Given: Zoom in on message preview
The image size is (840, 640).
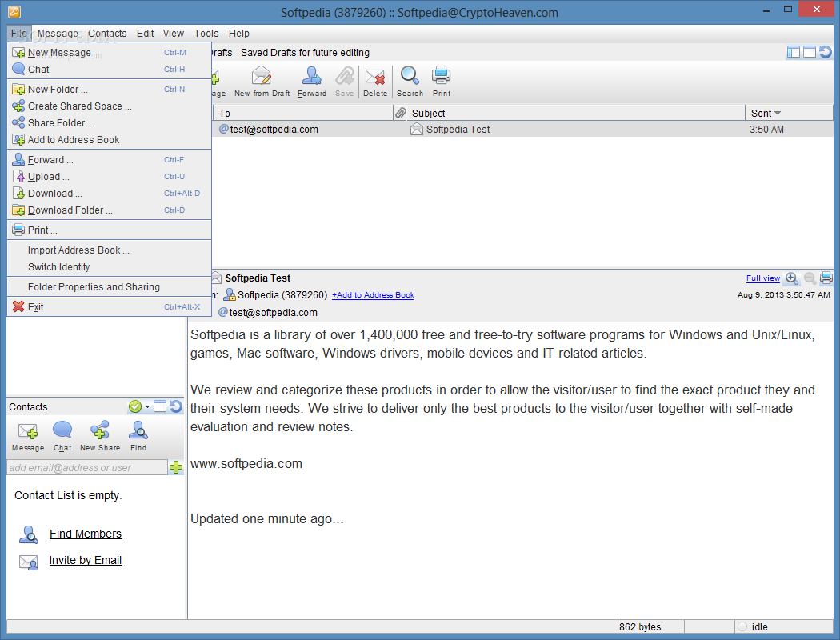Looking at the screenshot, I should pyautogui.click(x=792, y=278).
